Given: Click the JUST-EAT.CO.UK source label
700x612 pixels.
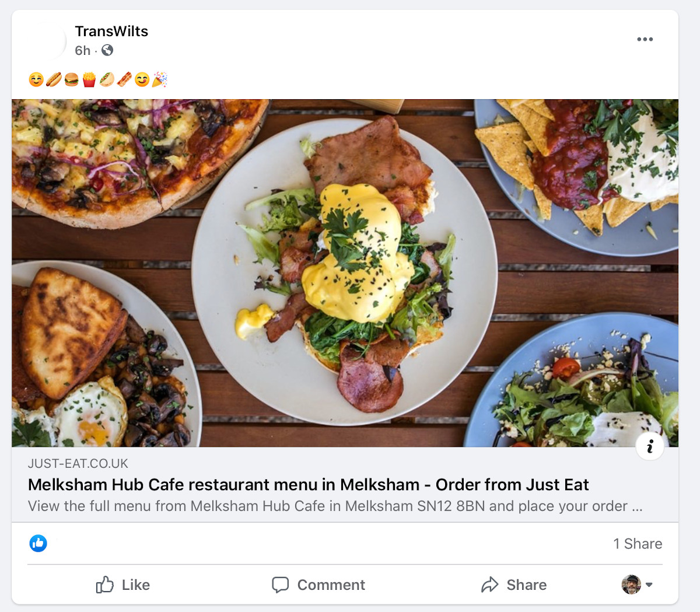Looking at the screenshot, I should tap(78, 464).
